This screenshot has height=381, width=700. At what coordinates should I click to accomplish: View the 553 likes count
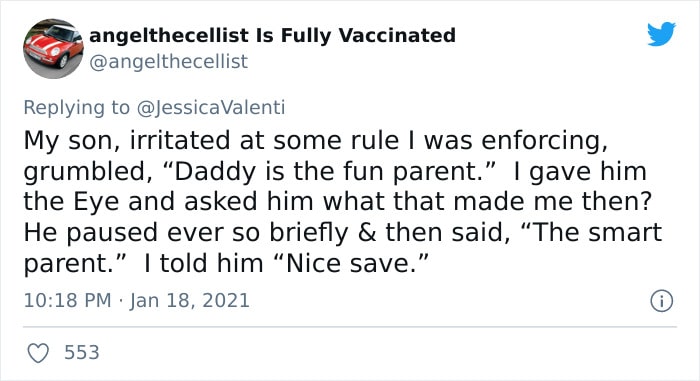pyautogui.click(x=82, y=352)
